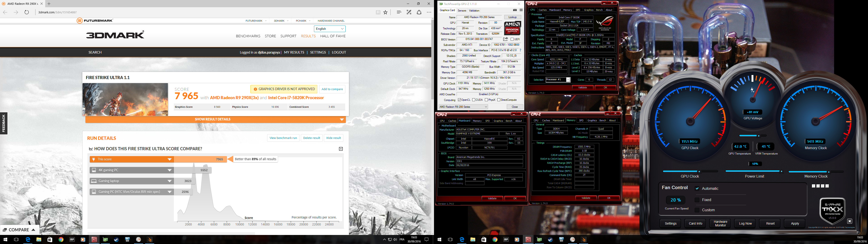Click the bus interface question mark in GPU-Z
Screen dimensions: 868x244
coord(520,50)
